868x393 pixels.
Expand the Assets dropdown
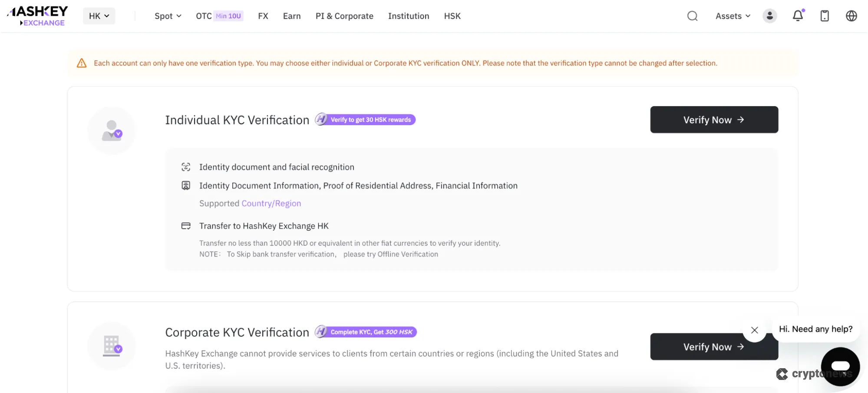(x=732, y=16)
